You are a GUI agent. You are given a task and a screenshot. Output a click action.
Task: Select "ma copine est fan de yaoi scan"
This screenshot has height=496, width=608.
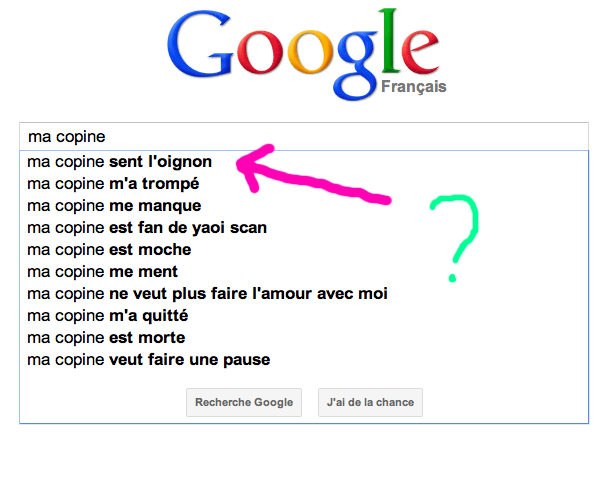click(147, 227)
